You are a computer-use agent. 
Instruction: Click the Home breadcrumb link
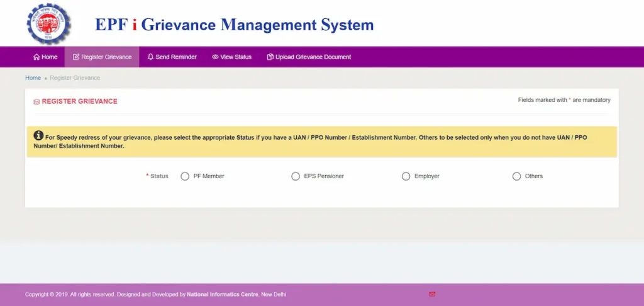(x=33, y=77)
